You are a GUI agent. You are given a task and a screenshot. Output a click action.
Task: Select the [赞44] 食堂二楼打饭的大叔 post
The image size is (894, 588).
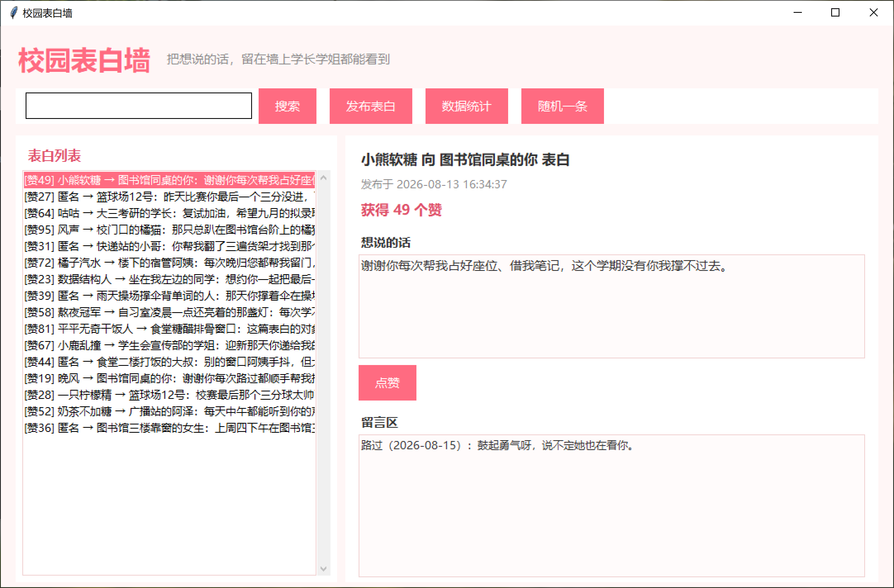(169, 362)
